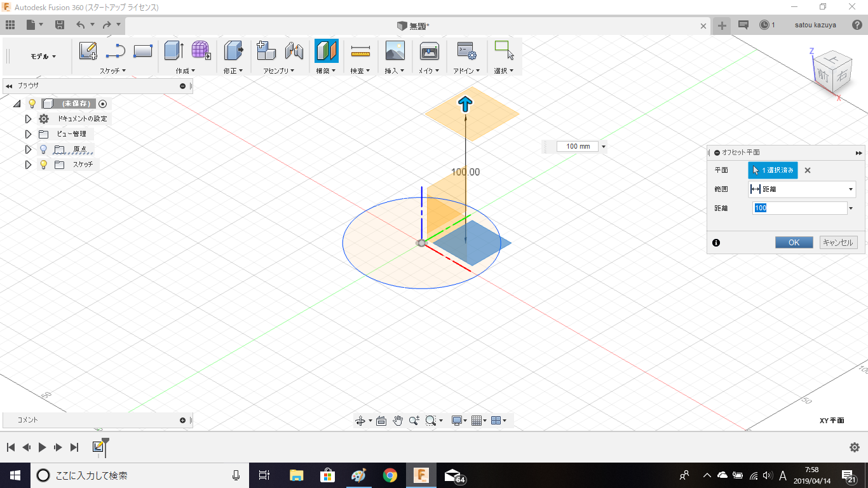The width and height of the screenshot is (868, 488).
Task: Click the 3D Print make icon
Action: pos(430,51)
